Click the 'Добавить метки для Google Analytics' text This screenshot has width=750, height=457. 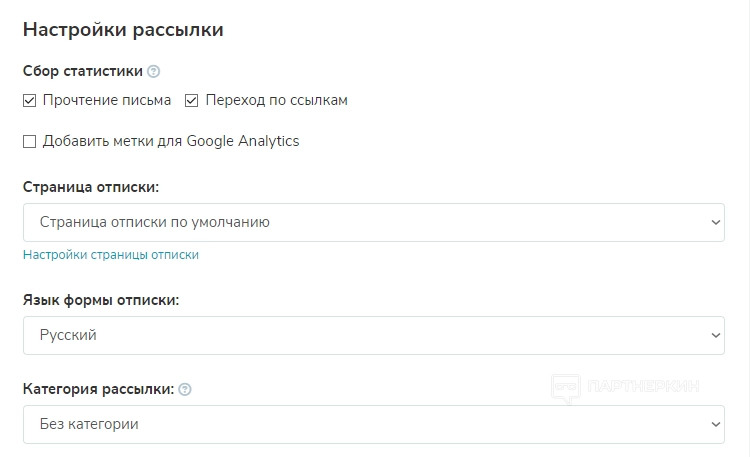point(171,141)
